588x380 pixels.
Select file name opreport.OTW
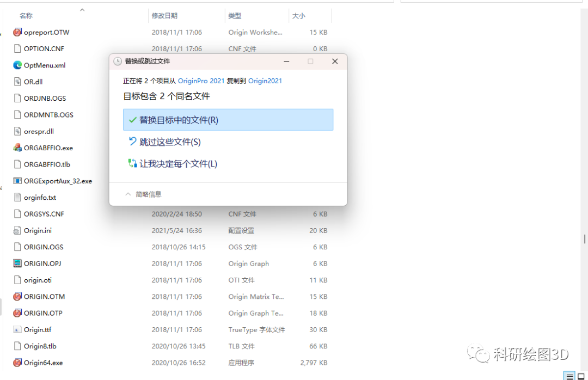coord(46,32)
